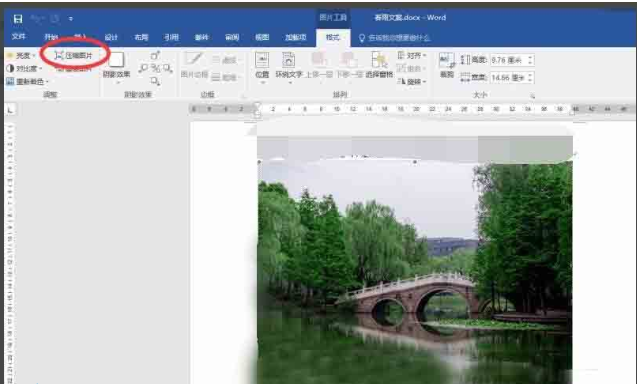Click the height field spinner arrows
Image resolution: width=637 pixels, height=384 pixels.
click(530, 60)
